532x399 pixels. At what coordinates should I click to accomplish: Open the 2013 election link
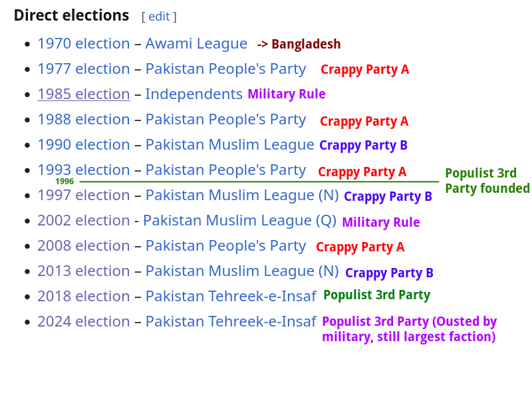pos(84,271)
